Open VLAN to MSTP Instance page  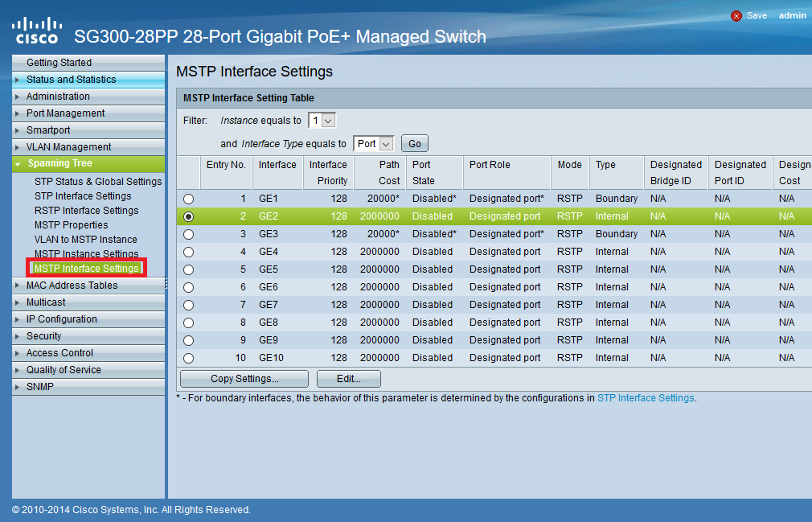point(85,240)
